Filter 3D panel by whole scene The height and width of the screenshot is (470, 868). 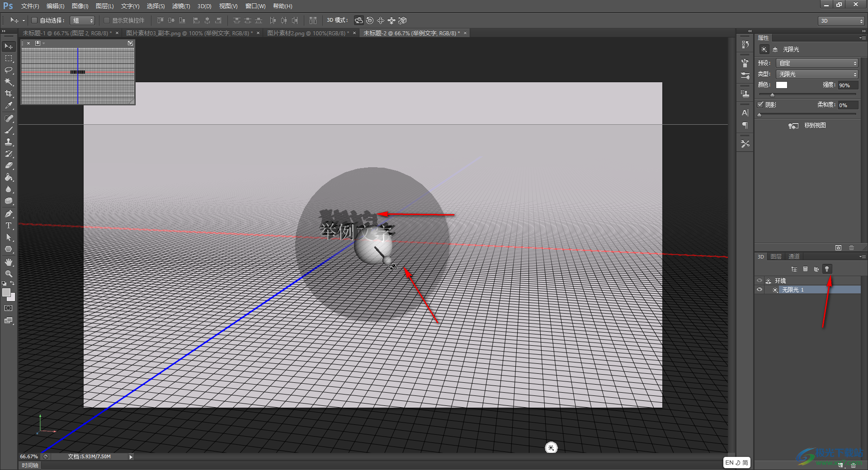tap(794, 269)
